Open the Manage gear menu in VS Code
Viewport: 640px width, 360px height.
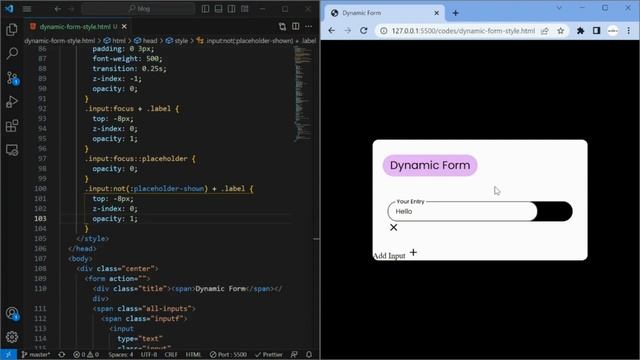tap(12, 337)
